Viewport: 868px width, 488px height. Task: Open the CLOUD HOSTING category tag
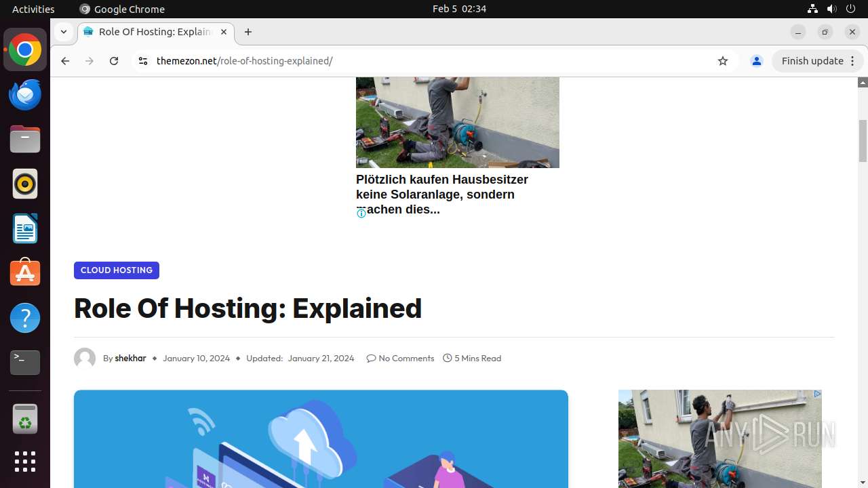point(117,270)
